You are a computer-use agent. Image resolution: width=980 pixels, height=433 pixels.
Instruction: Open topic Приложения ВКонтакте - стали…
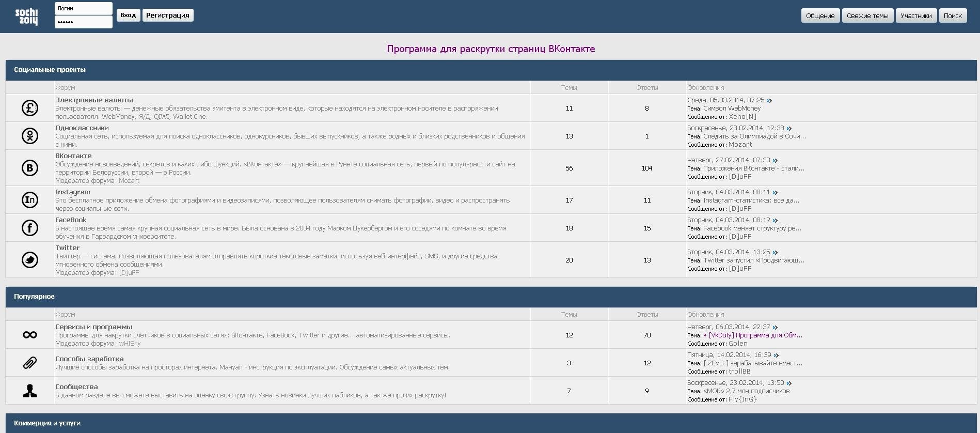point(754,168)
